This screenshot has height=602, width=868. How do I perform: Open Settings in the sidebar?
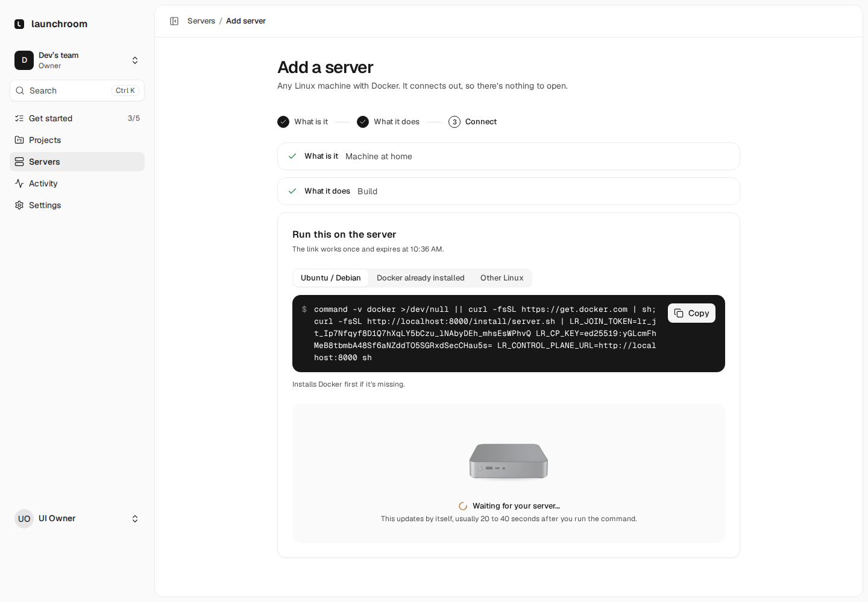point(77,205)
